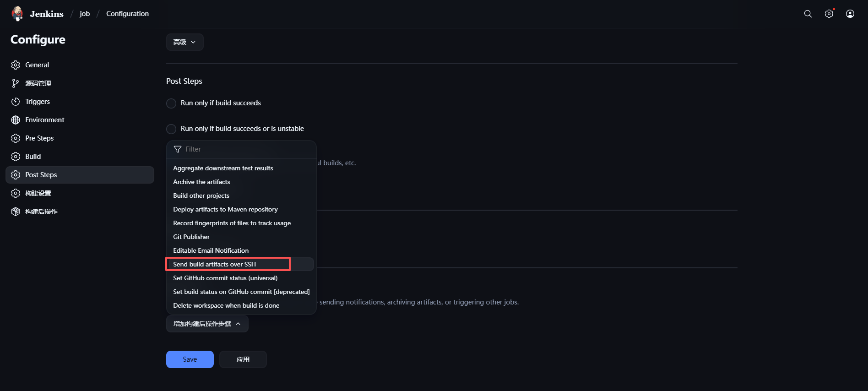Click the source code branch icon
Viewport: 868px width, 391px height.
[x=16, y=83]
